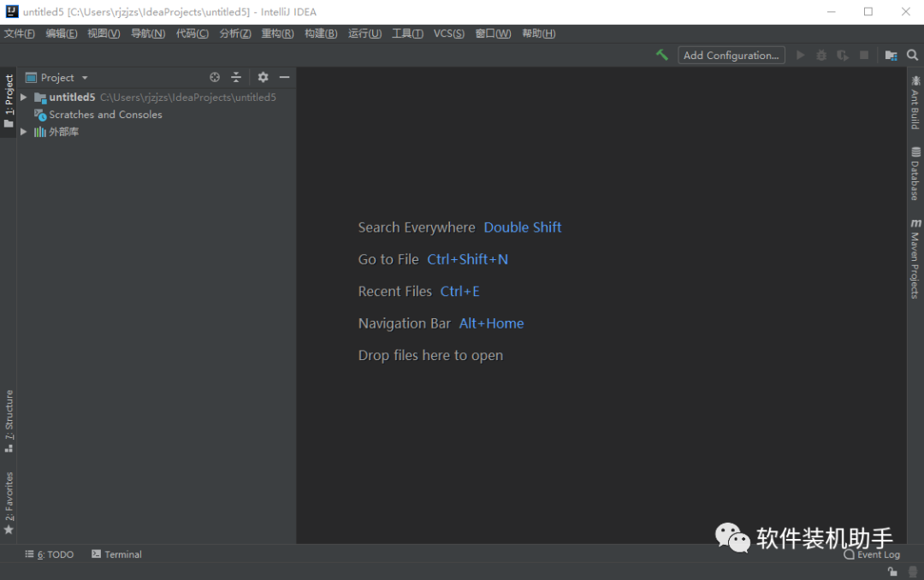Open the 文件(F) menu

(20, 33)
